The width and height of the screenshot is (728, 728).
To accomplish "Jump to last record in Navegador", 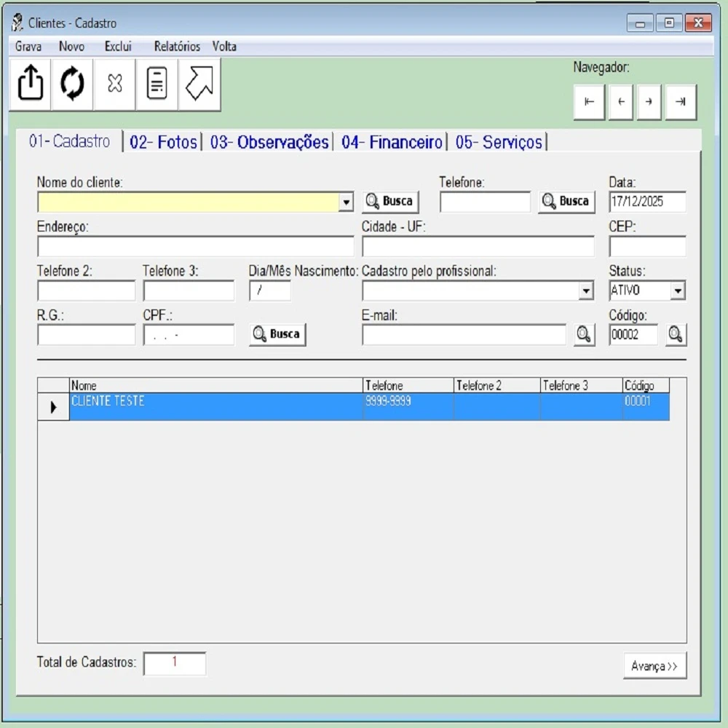I will 681,102.
